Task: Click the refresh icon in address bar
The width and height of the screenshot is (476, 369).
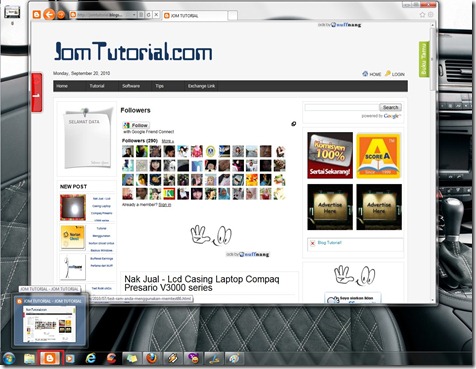Action: pyautogui.click(x=149, y=15)
